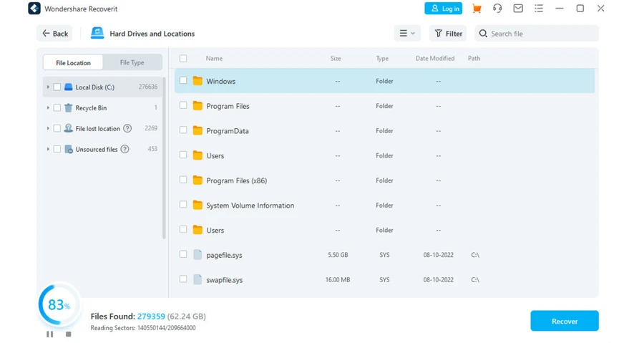The image size is (644, 343).
Task: Check the System Volume Information checkbox
Action: [183, 205]
